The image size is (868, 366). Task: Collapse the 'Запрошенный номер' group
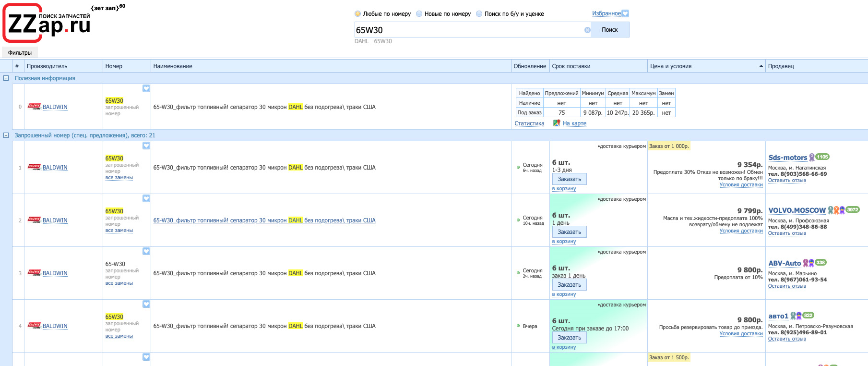click(x=6, y=135)
